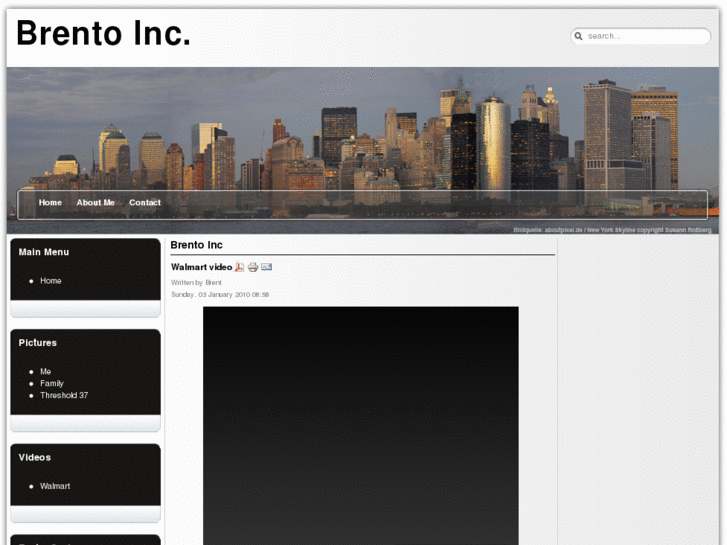Viewport: 727px width, 545px height.
Task: Open About Me in the navigation bar
Action: coord(96,203)
